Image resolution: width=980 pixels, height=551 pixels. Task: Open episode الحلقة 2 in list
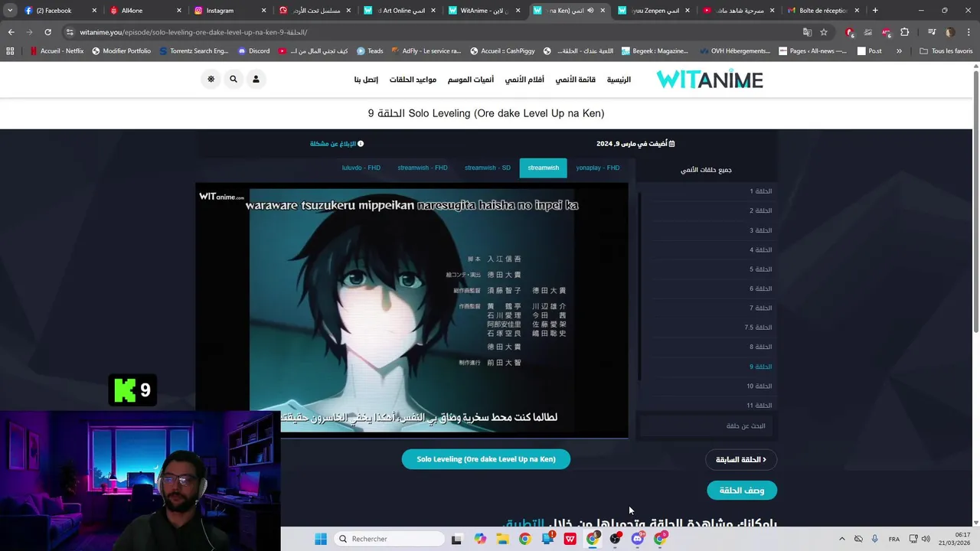point(760,210)
